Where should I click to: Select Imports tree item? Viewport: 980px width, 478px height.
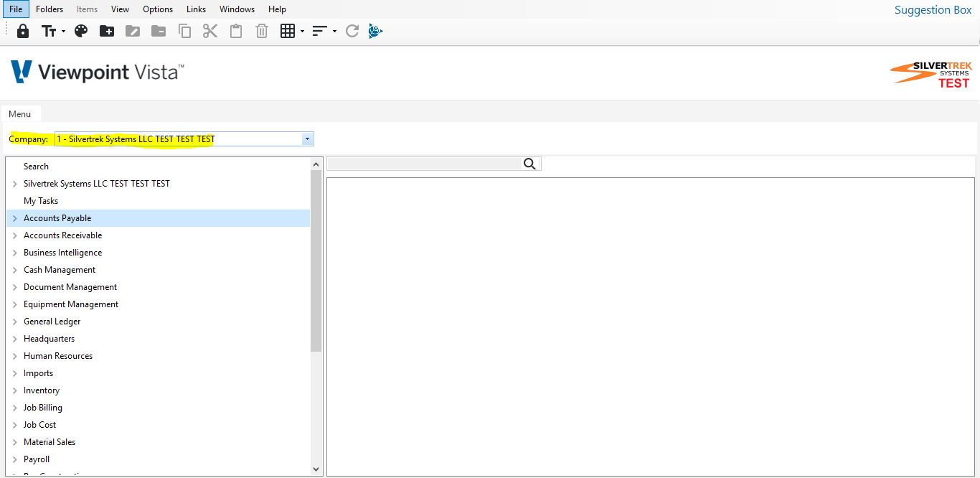coord(38,373)
